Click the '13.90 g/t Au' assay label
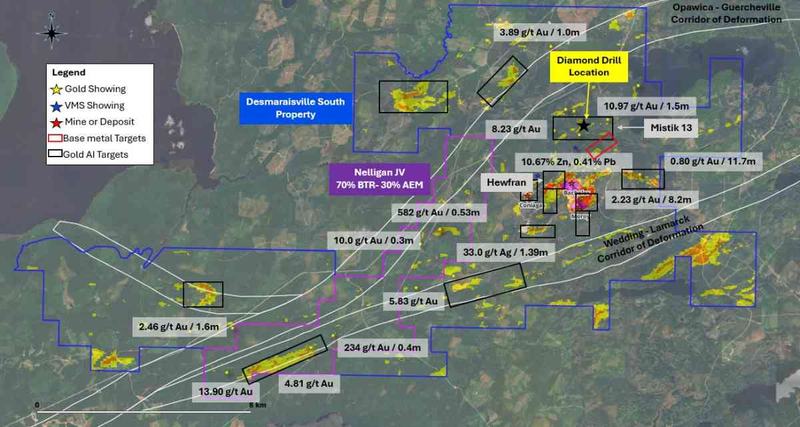This screenshot has height=427, width=800. [226, 392]
